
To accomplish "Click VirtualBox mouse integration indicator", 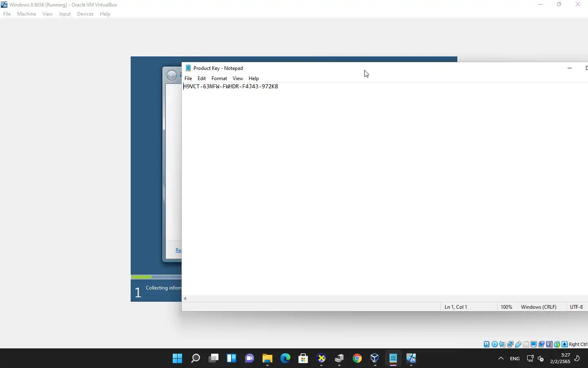I will (557, 344).
